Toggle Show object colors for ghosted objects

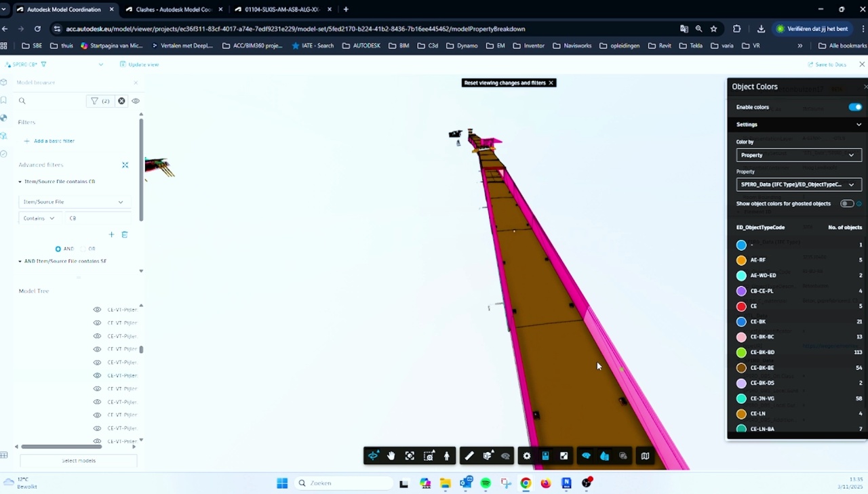(x=846, y=203)
